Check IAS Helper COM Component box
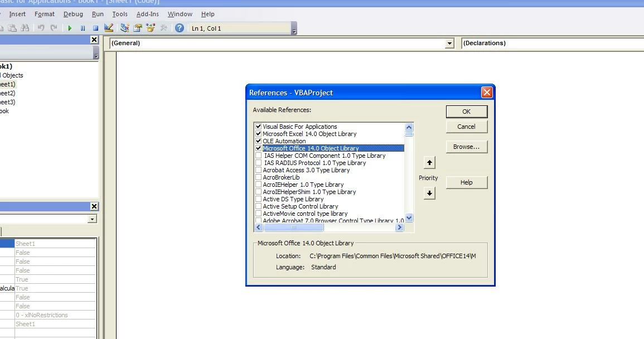The width and height of the screenshot is (644, 339). 258,156
